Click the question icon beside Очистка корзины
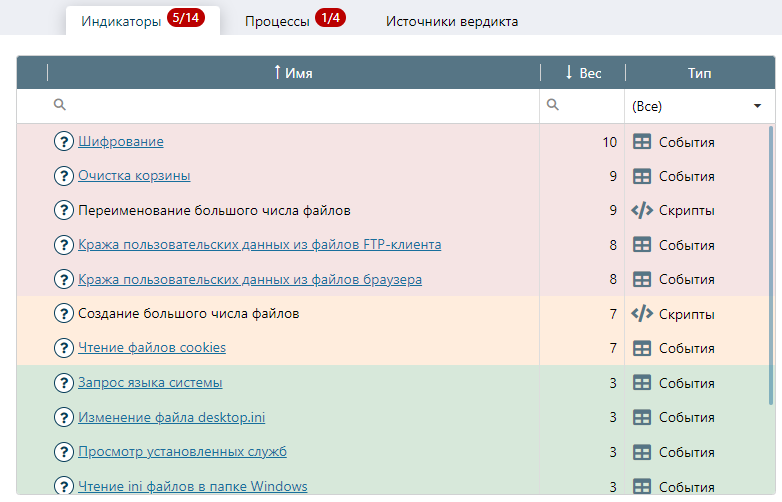The width and height of the screenshot is (782, 502). (x=64, y=176)
